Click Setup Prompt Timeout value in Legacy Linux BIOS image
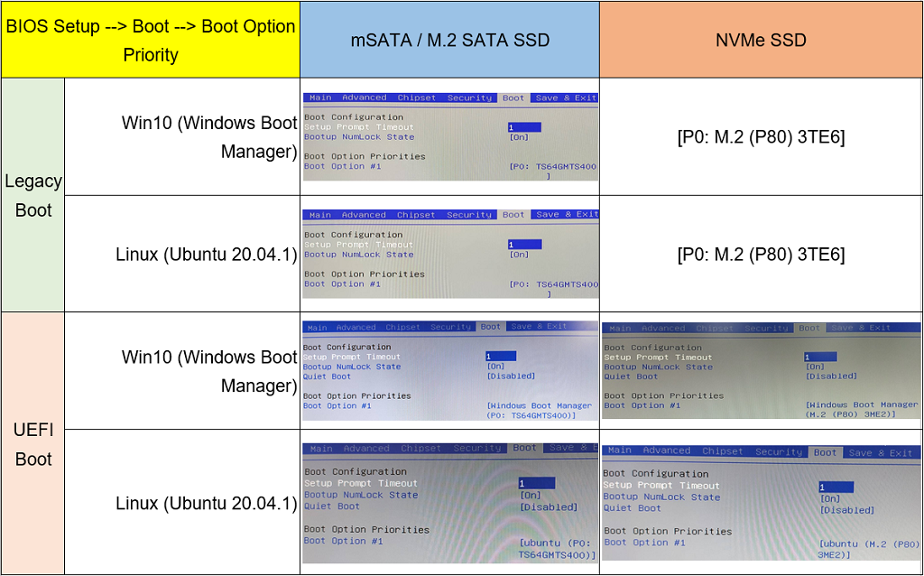Viewport: 924px width, 576px height. pos(524,245)
